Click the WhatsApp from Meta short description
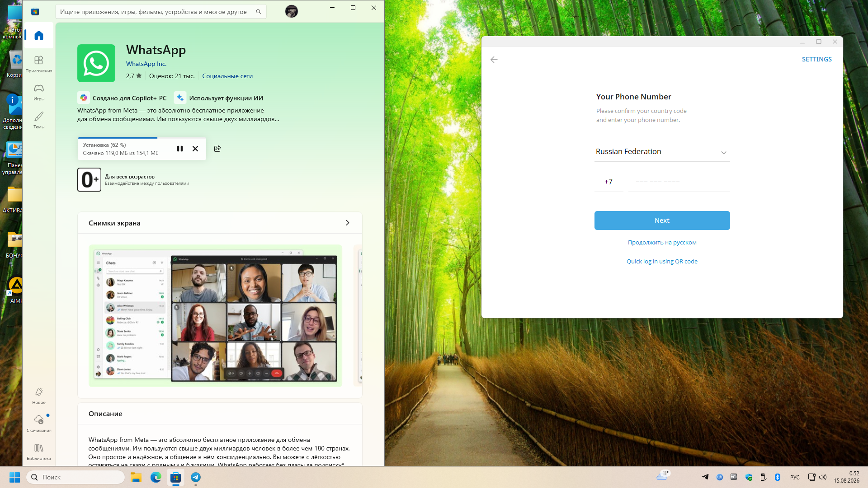The height and width of the screenshot is (488, 868). [x=178, y=115]
